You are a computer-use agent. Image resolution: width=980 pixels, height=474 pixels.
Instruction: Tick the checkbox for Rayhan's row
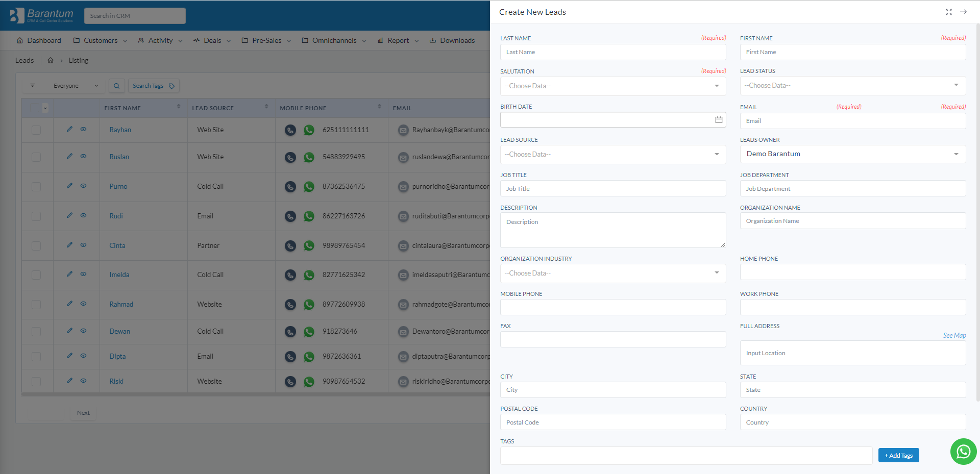coord(36,130)
